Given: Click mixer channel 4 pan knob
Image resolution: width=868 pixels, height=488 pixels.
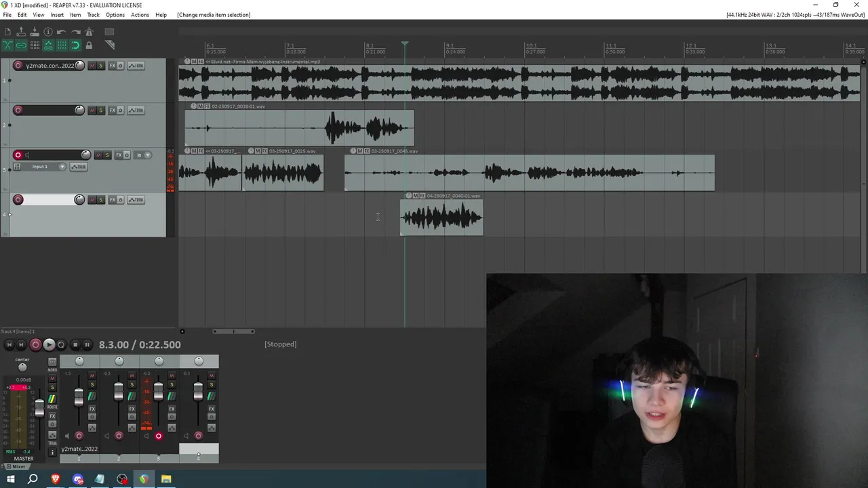Looking at the screenshot, I should pyautogui.click(x=199, y=361).
